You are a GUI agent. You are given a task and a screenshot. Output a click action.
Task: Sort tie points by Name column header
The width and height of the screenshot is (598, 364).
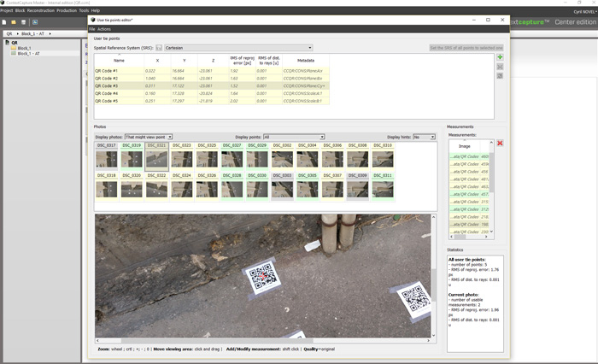(119, 61)
